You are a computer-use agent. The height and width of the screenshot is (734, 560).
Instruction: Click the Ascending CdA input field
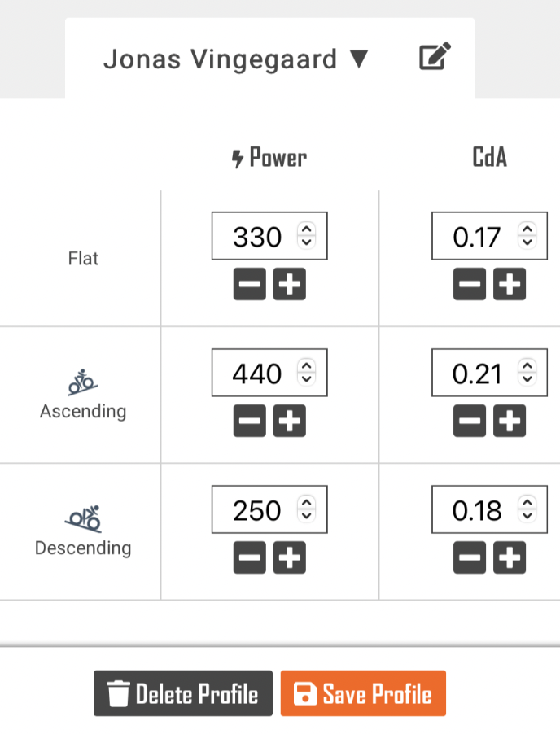tap(476, 374)
